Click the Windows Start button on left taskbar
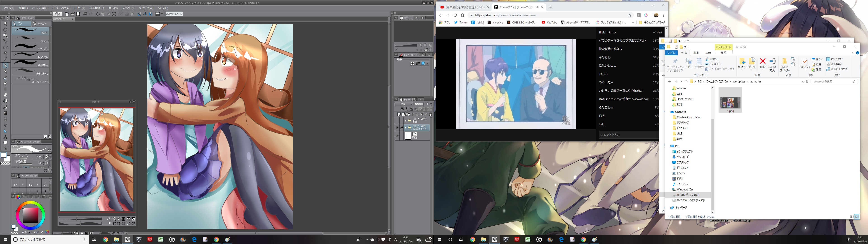Screen dimensions: 868x244 5,239
